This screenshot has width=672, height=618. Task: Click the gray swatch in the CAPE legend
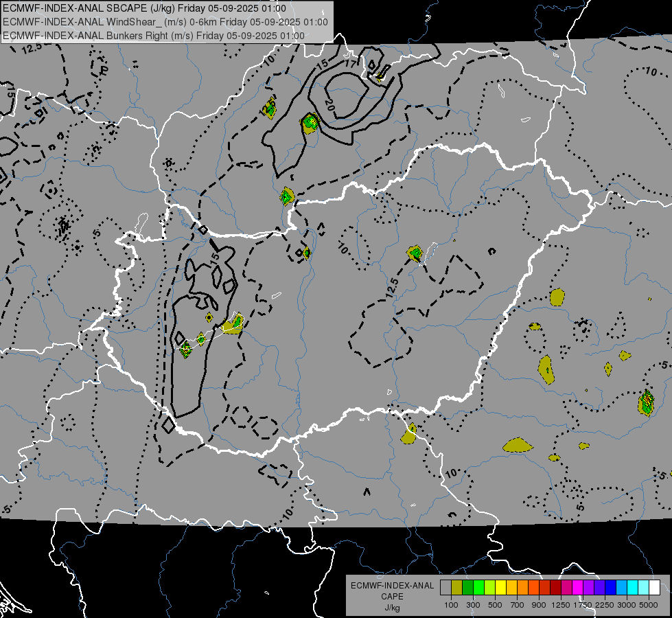(x=445, y=587)
